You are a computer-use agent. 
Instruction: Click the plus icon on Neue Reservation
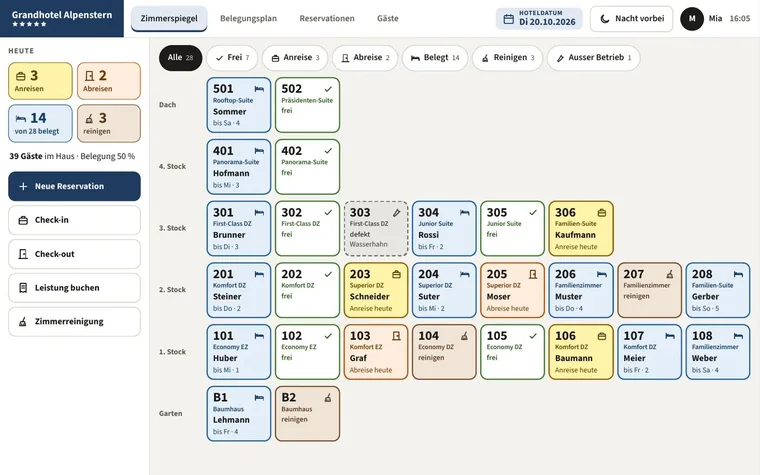[23, 186]
